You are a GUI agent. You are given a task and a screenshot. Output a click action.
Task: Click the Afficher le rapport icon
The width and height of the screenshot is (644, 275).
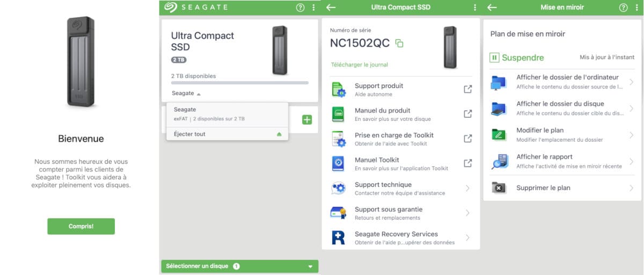499,162
